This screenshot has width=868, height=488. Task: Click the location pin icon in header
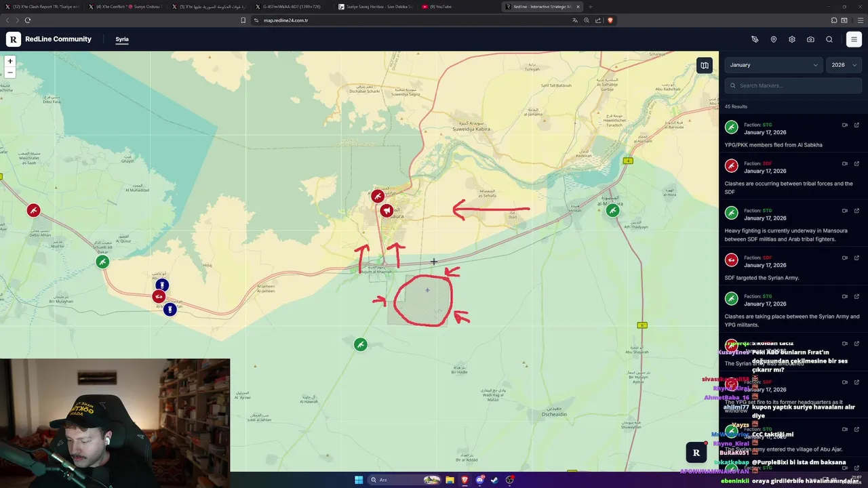tap(774, 39)
